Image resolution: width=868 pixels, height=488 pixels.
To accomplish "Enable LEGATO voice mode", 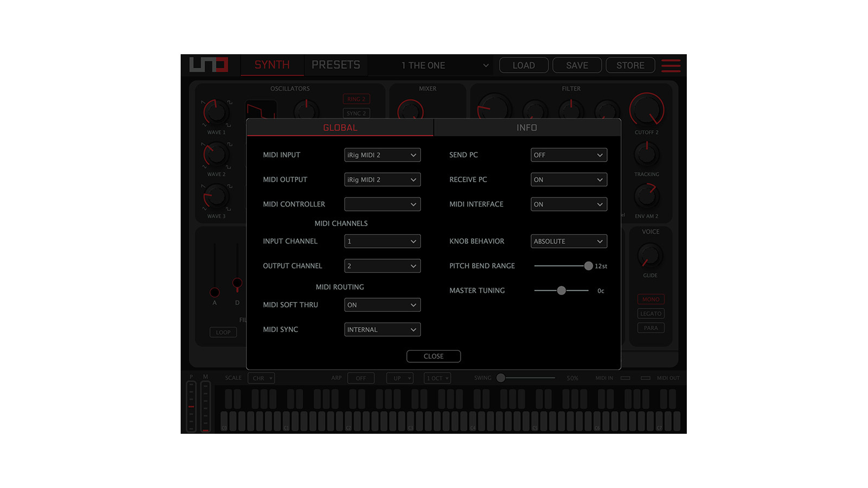I will (x=650, y=313).
